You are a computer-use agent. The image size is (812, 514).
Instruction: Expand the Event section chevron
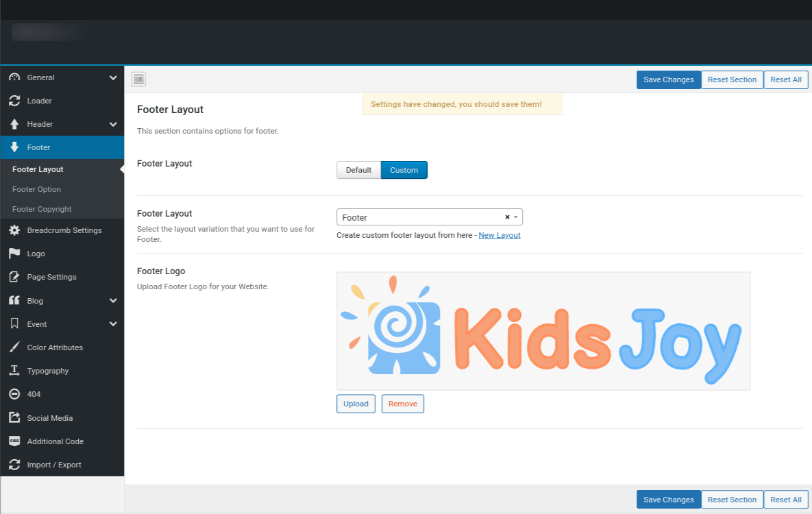point(113,324)
